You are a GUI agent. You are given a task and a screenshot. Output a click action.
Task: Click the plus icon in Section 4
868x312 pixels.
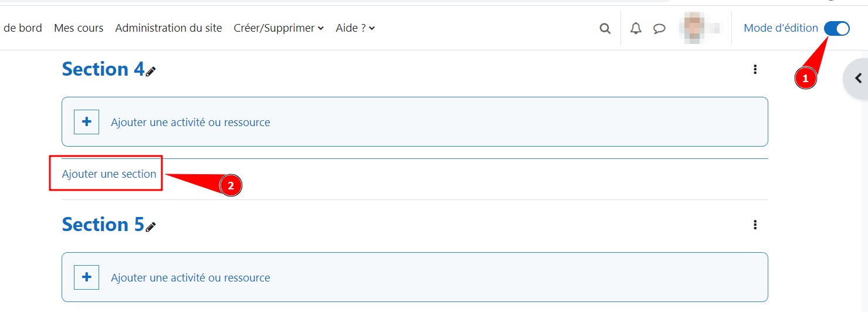86,122
